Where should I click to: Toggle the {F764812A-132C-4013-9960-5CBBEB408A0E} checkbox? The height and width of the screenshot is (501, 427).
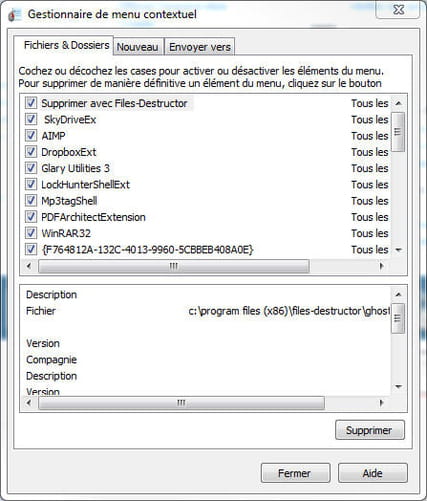31,249
